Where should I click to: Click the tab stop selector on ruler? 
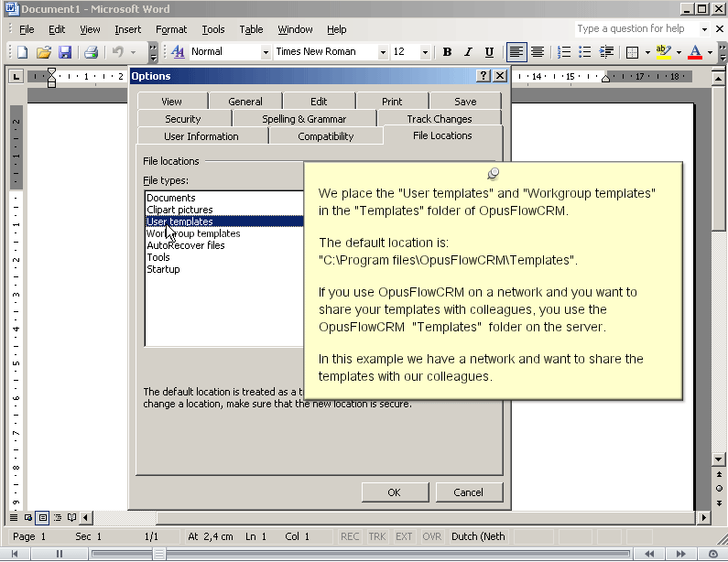click(x=16, y=76)
